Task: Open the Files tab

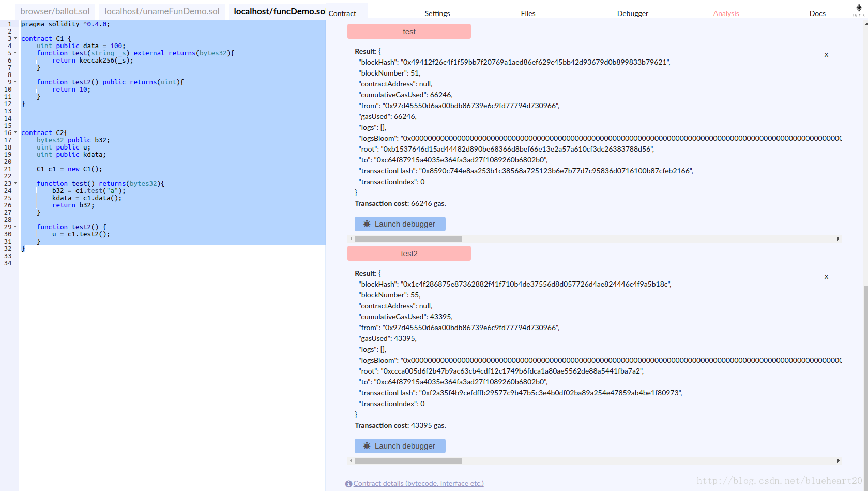Action: 528,13
